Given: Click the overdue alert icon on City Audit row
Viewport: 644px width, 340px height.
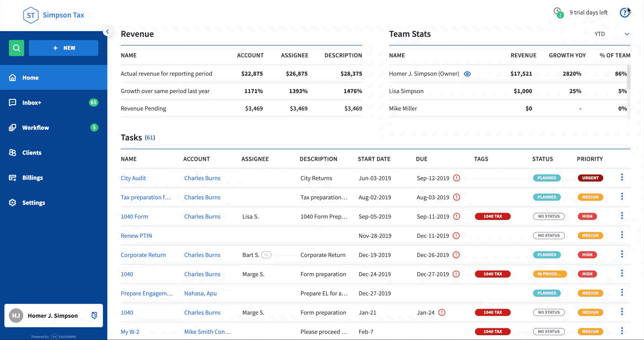Looking at the screenshot, I should (x=457, y=178).
